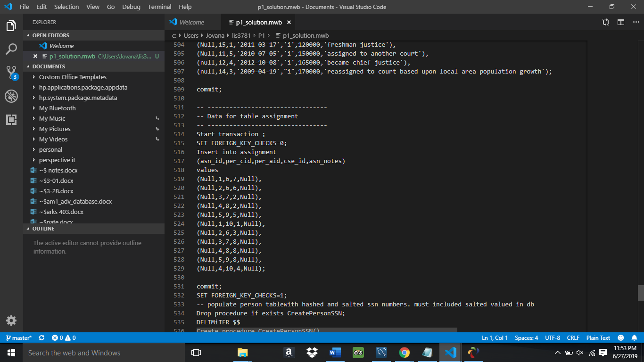The image size is (644, 362).
Task: Click the Manage gear icon
Action: click(x=11, y=321)
